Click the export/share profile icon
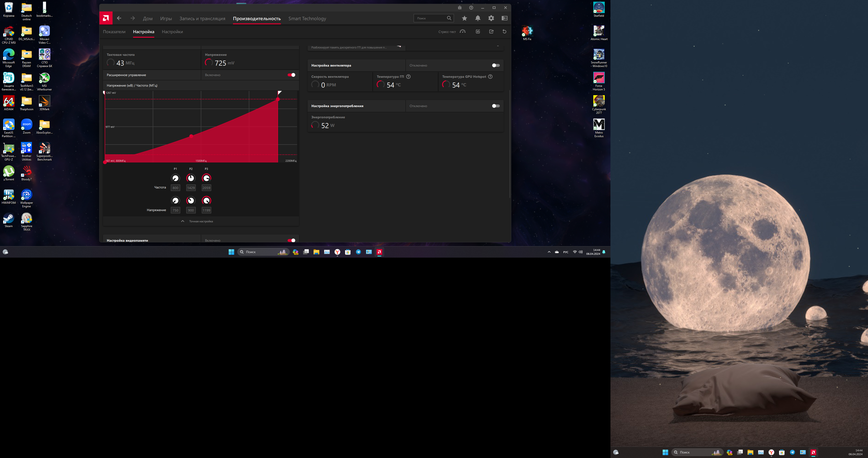 pos(491,31)
